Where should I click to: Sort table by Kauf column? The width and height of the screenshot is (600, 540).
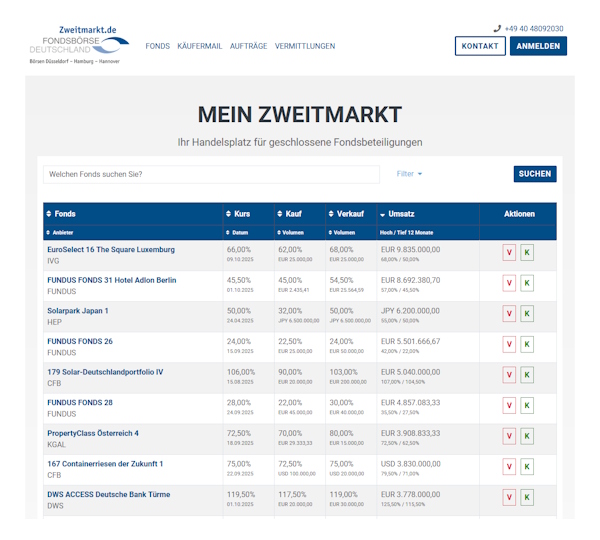290,214
